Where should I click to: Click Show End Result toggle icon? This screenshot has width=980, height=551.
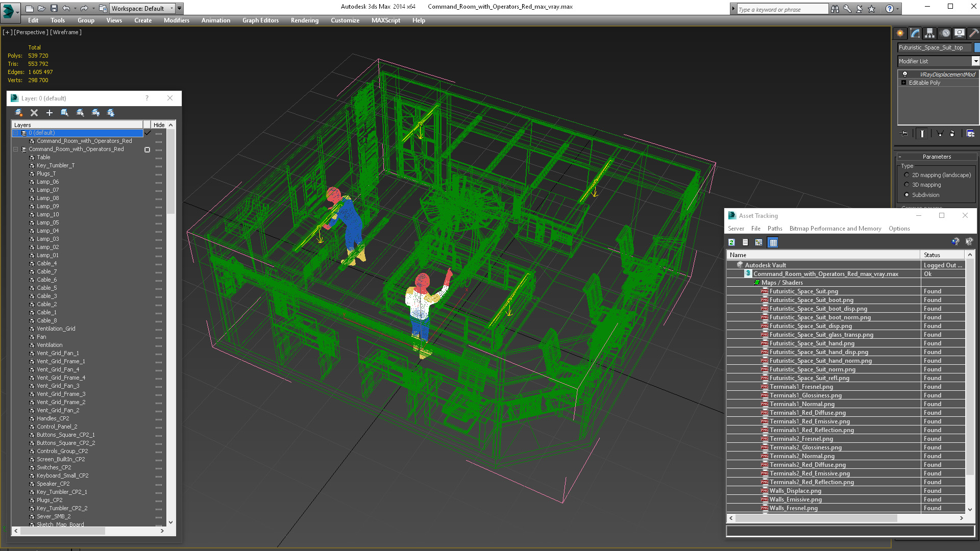pyautogui.click(x=922, y=134)
